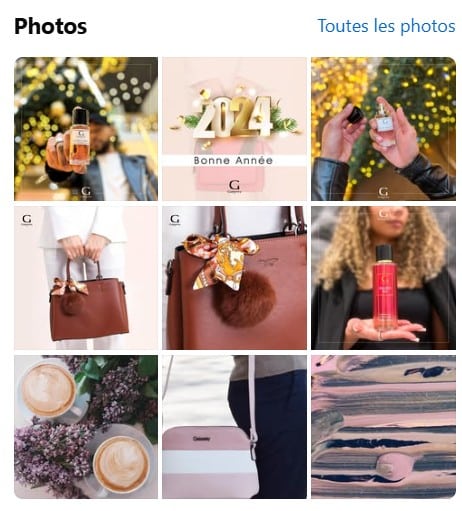Click the golden 2024 numerals

pyautogui.click(x=237, y=117)
